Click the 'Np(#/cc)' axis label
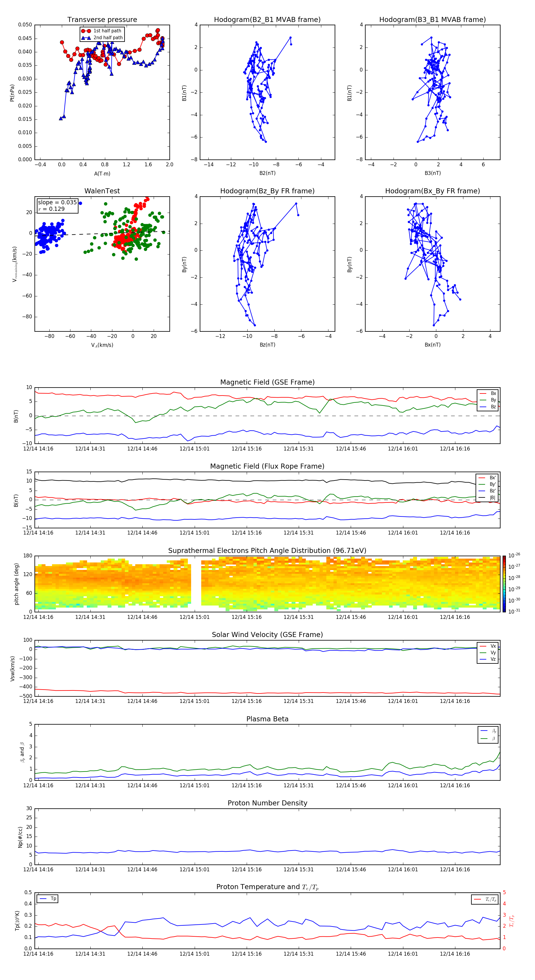This screenshot has width=535, height=980. pyautogui.click(x=20, y=837)
